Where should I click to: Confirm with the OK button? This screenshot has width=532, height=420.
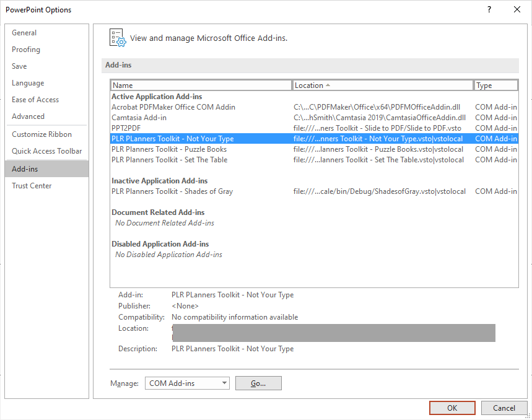click(452, 408)
